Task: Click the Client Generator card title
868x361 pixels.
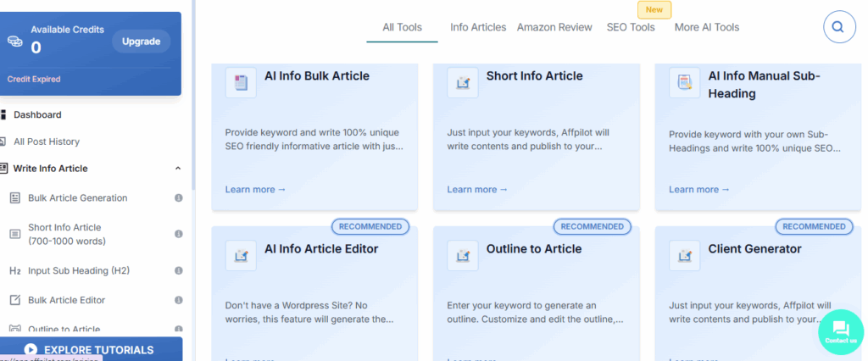Action: pyautogui.click(x=754, y=248)
